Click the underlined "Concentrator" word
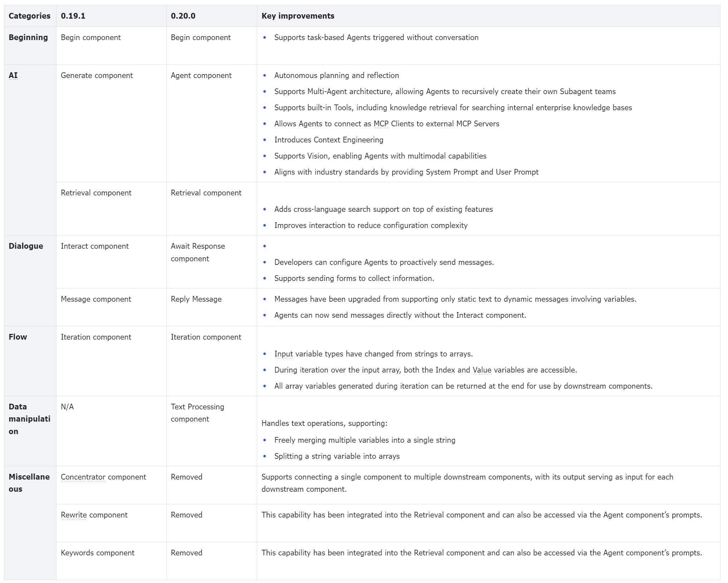Viewport: 728px width, 583px height. pyautogui.click(x=83, y=477)
